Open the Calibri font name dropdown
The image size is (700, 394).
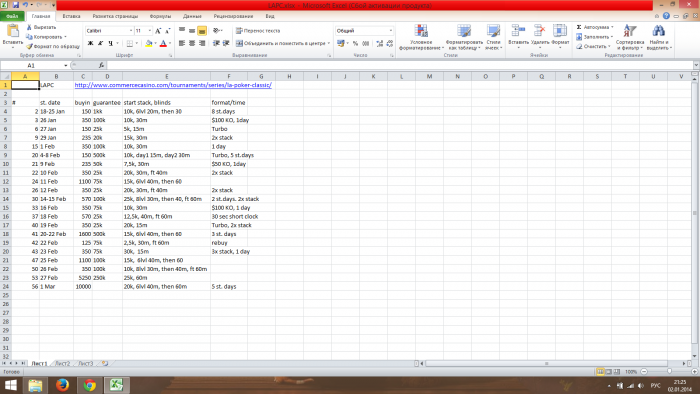pyautogui.click(x=131, y=31)
